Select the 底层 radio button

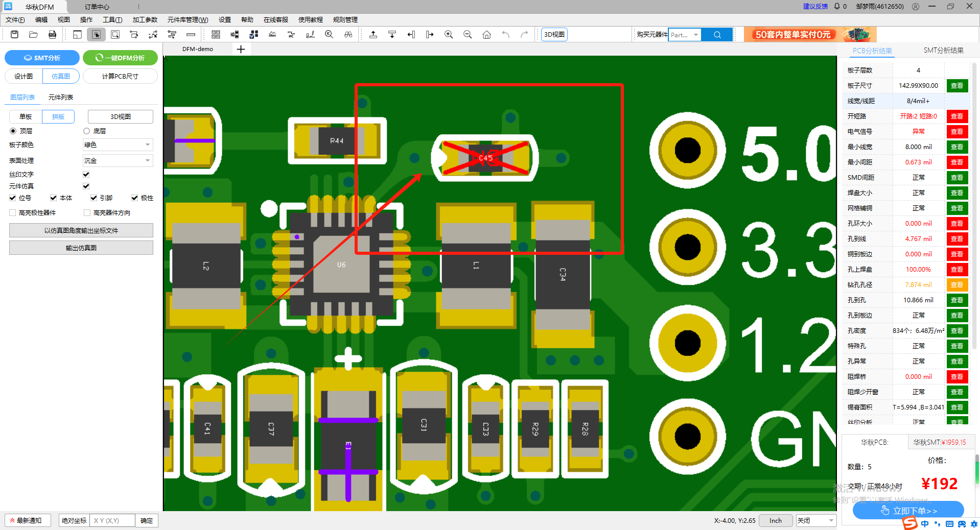coord(87,131)
